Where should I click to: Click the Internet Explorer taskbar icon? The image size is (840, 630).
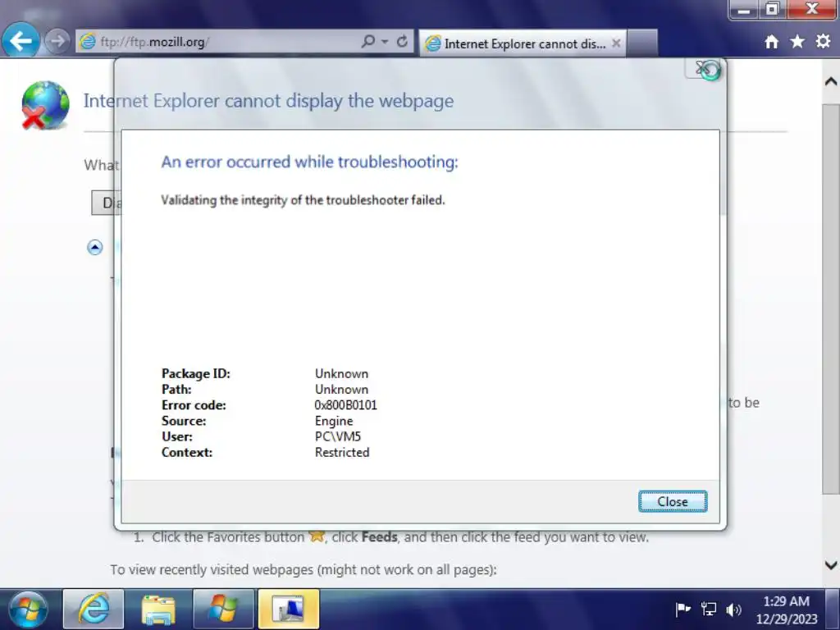click(x=94, y=609)
